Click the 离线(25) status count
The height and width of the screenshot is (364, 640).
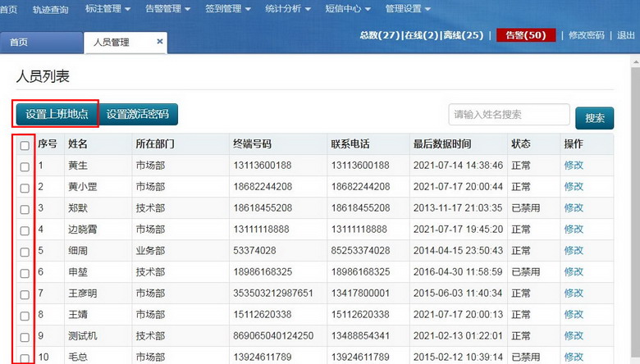coord(464,35)
